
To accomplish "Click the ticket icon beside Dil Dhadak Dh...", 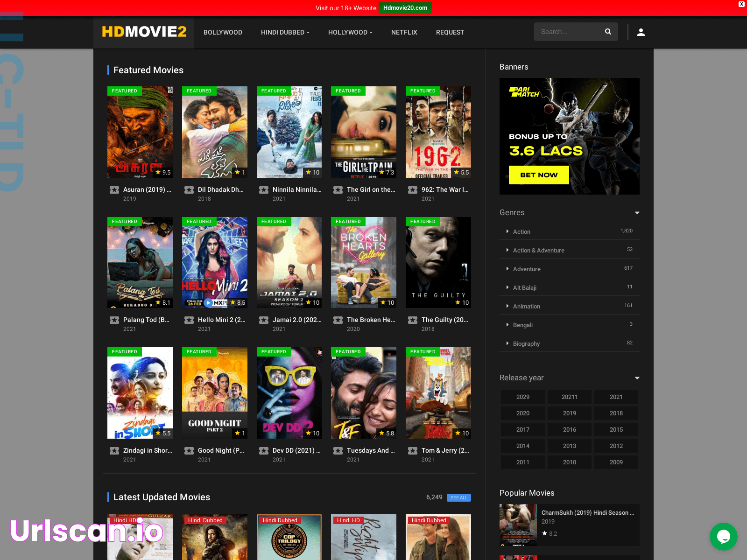I will [x=189, y=190].
